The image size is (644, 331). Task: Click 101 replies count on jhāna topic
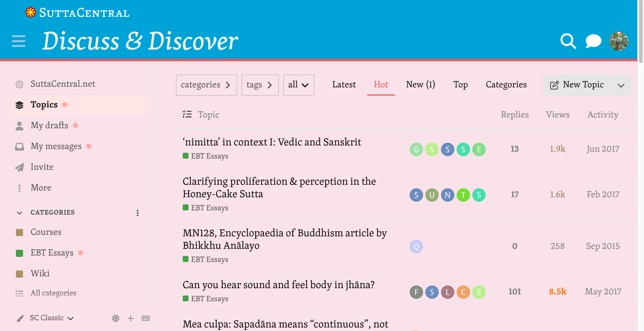pos(515,291)
